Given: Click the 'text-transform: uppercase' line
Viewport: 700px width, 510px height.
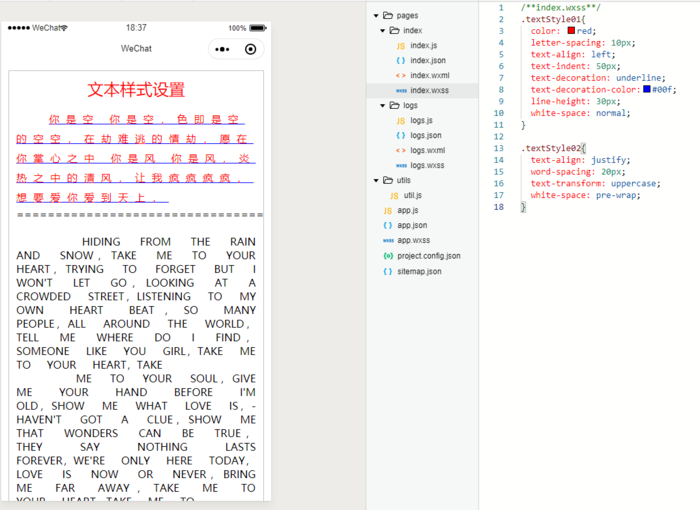Looking at the screenshot, I should tap(595, 184).
